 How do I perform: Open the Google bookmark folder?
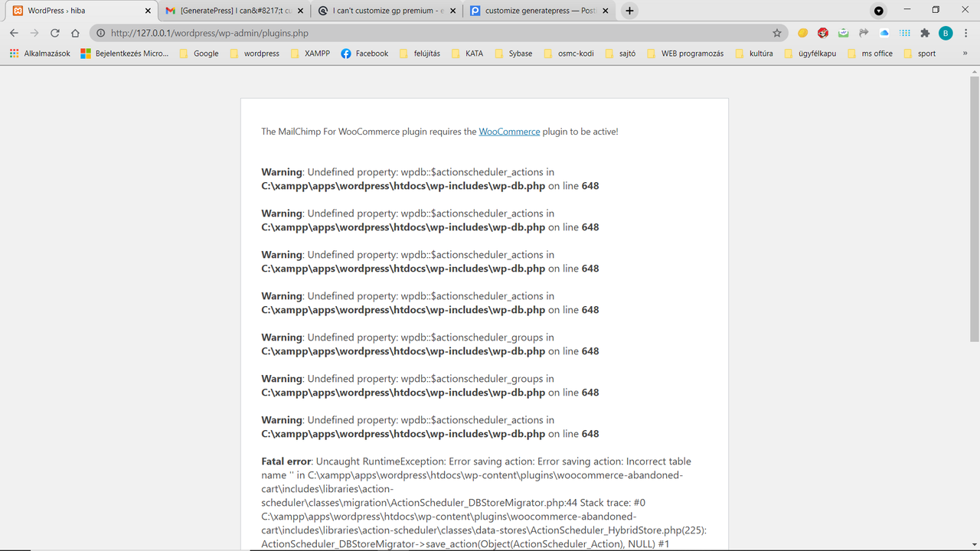tap(199, 54)
